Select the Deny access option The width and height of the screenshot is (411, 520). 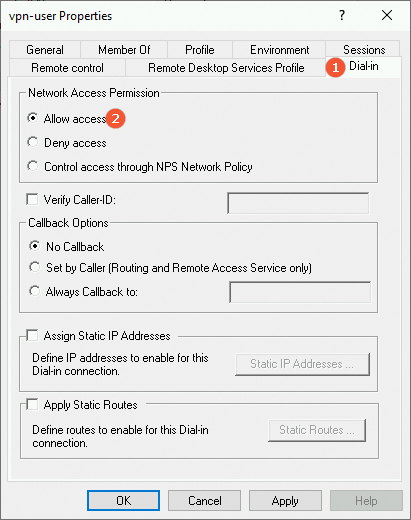pos(33,142)
